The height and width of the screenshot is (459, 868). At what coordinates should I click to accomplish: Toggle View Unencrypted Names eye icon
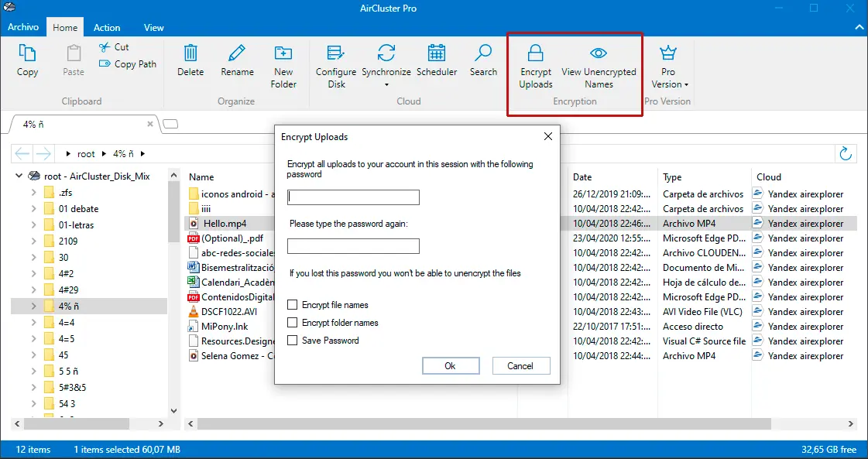[599, 53]
